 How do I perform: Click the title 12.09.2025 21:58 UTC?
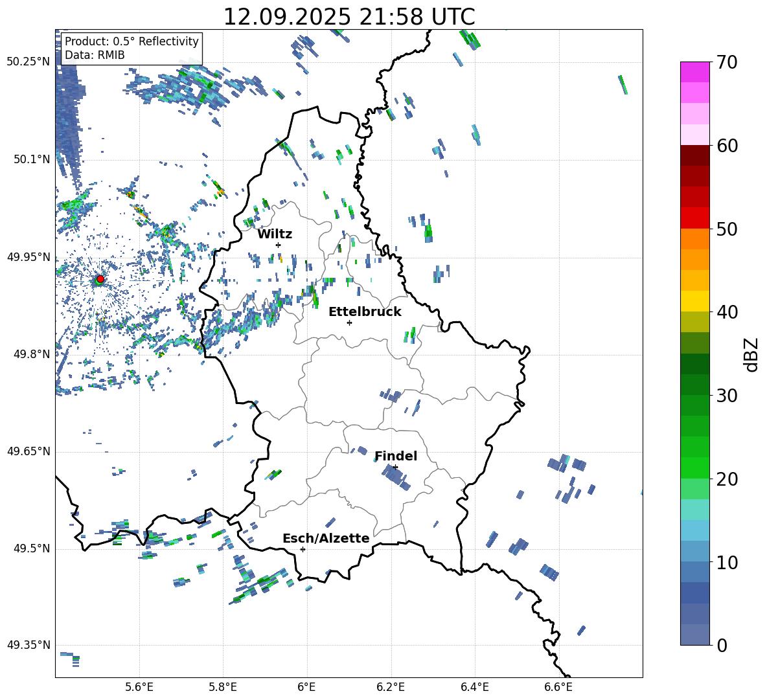pos(349,17)
